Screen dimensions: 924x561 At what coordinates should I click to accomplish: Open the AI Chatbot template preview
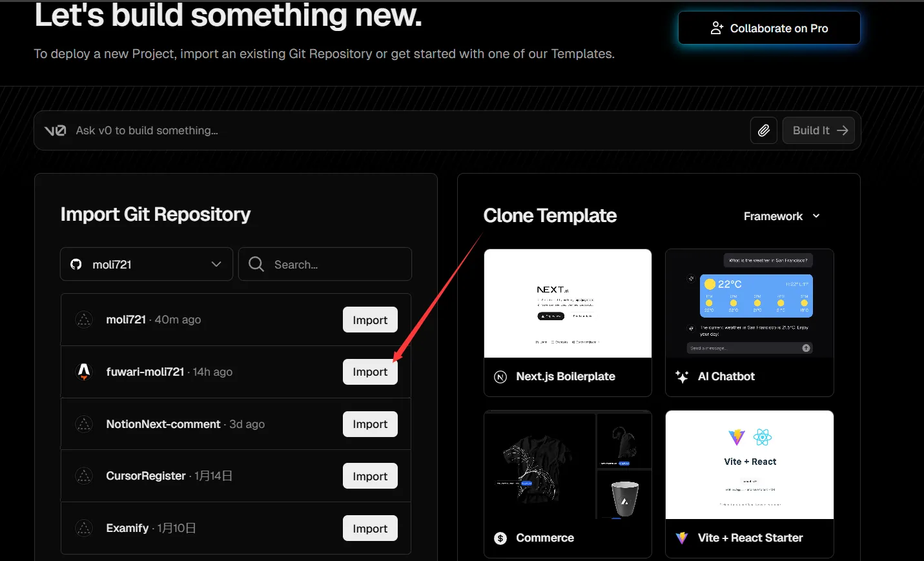click(750, 303)
